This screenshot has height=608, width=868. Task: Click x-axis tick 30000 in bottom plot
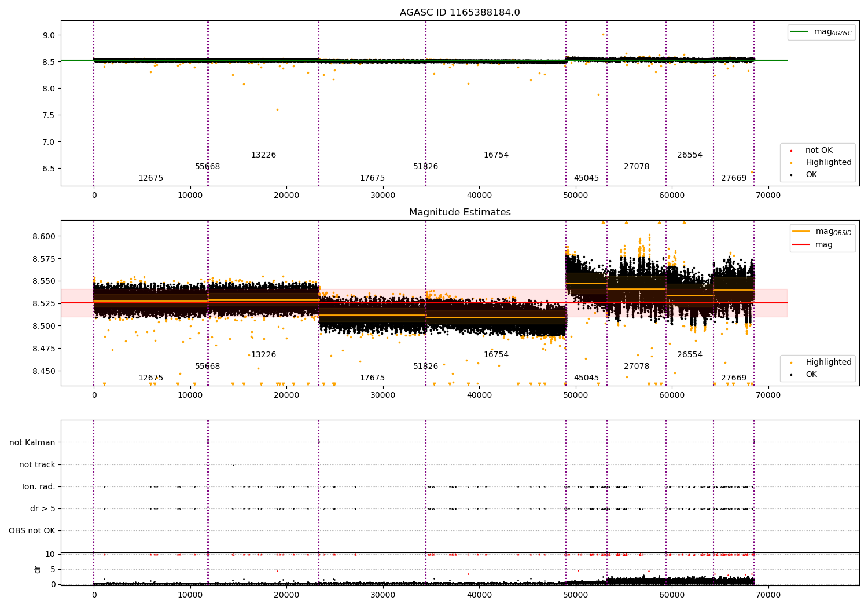click(382, 595)
